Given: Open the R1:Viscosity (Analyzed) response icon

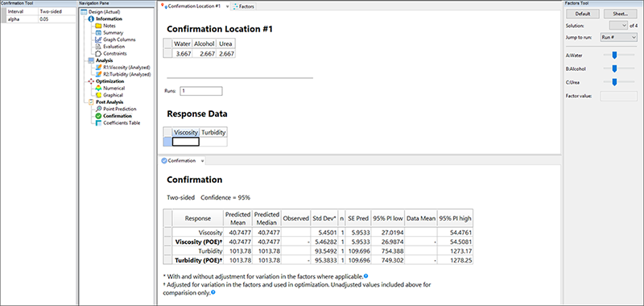Looking at the screenshot, I should tap(98, 67).
